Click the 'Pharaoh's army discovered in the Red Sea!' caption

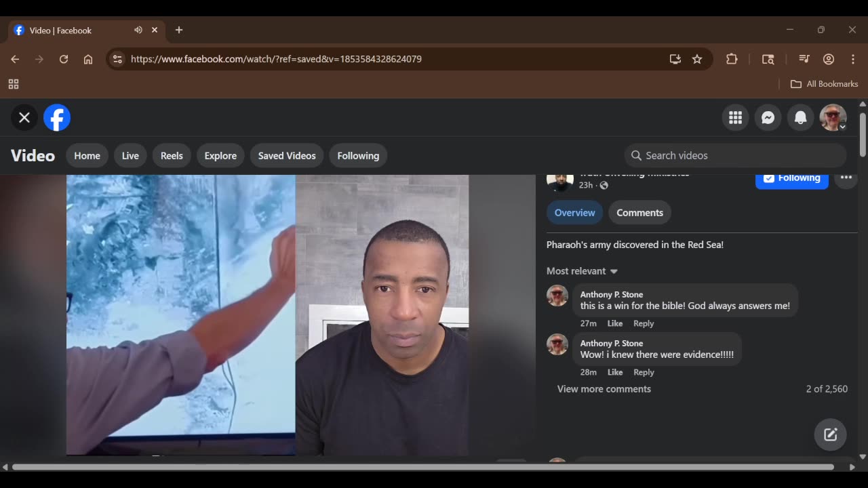(635, 245)
